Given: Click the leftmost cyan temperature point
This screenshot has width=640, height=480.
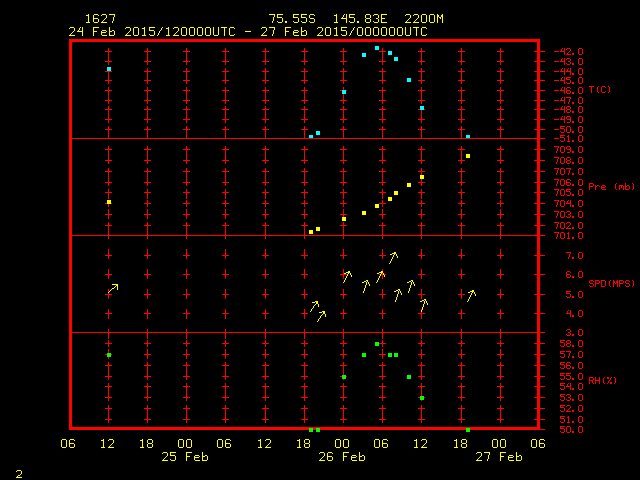Looking at the screenshot, I should click(x=109, y=69).
